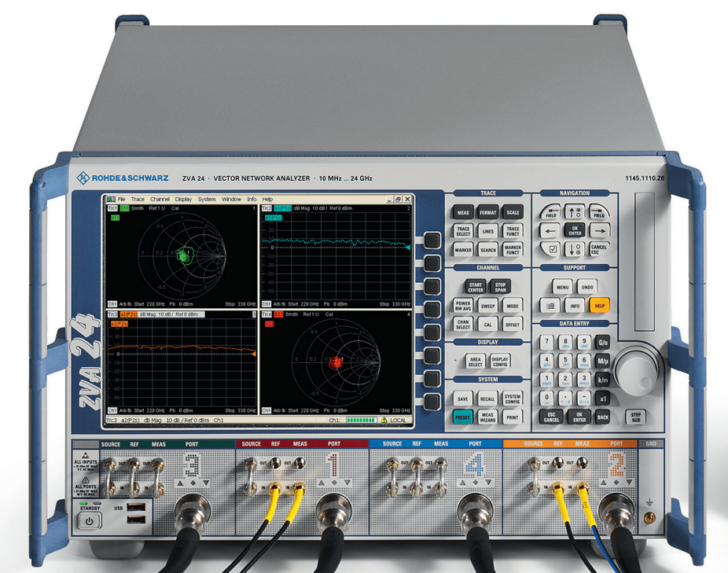This screenshot has width=728, height=573.
Task: Hit the digit 4 key
Action: click(x=547, y=361)
